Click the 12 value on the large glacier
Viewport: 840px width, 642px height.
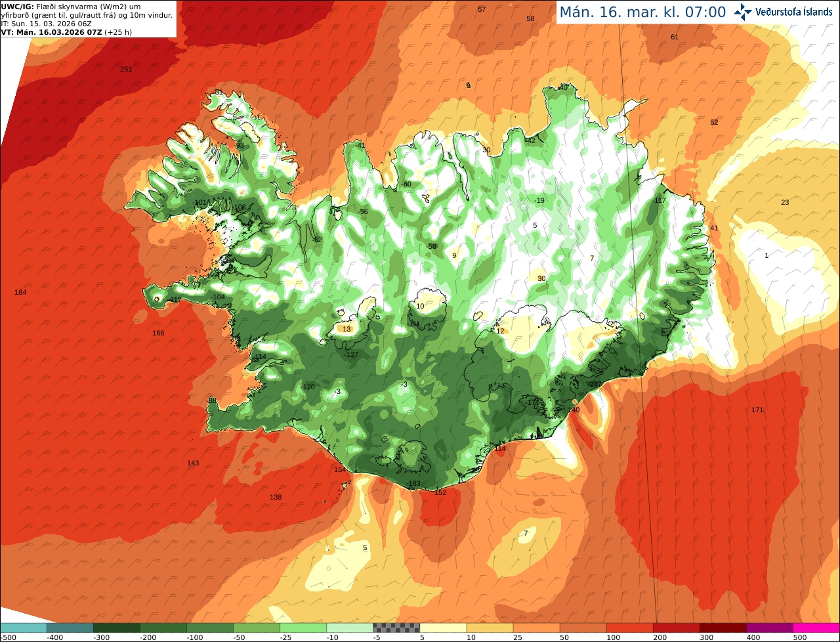tap(500, 331)
